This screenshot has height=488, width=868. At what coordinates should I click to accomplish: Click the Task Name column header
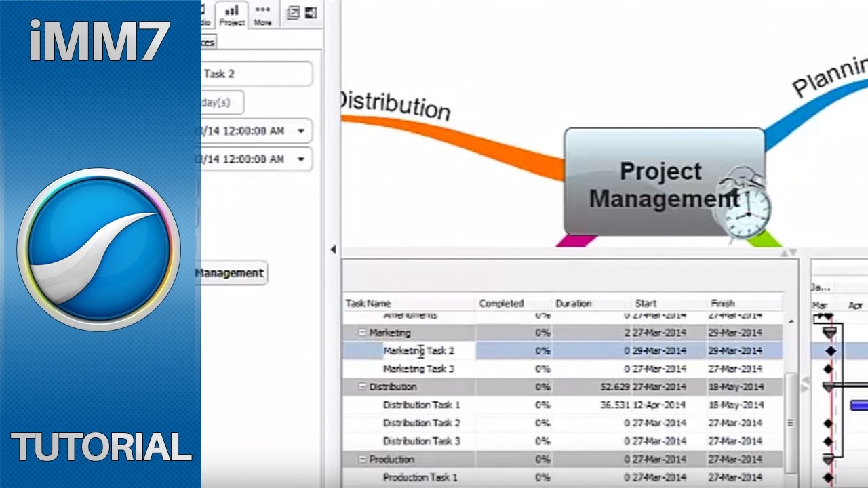(x=368, y=304)
